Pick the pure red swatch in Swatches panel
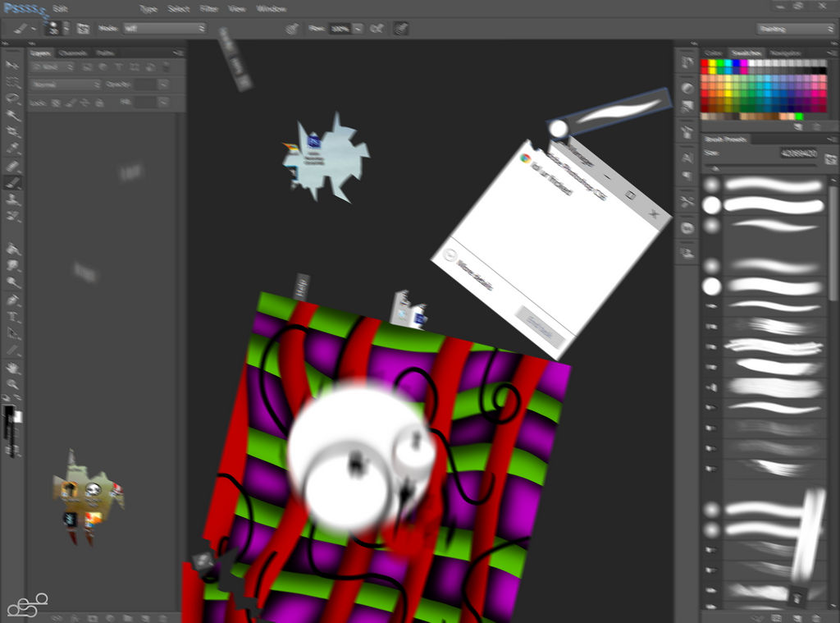This screenshot has width=840, height=623. (705, 64)
